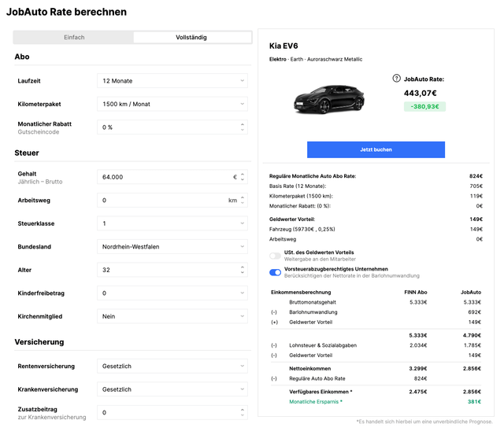The height and width of the screenshot is (435, 504).
Task: Click the FINN Abo column header
Action: (x=416, y=292)
